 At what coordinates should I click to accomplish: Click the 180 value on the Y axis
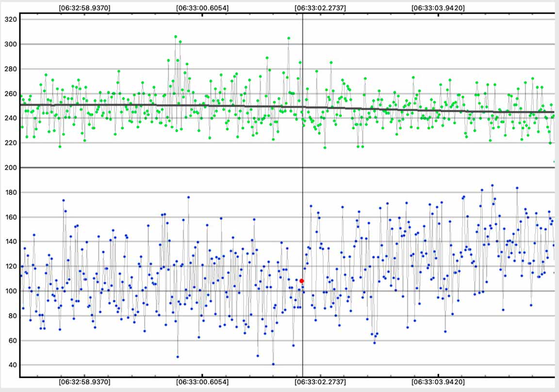coord(10,193)
